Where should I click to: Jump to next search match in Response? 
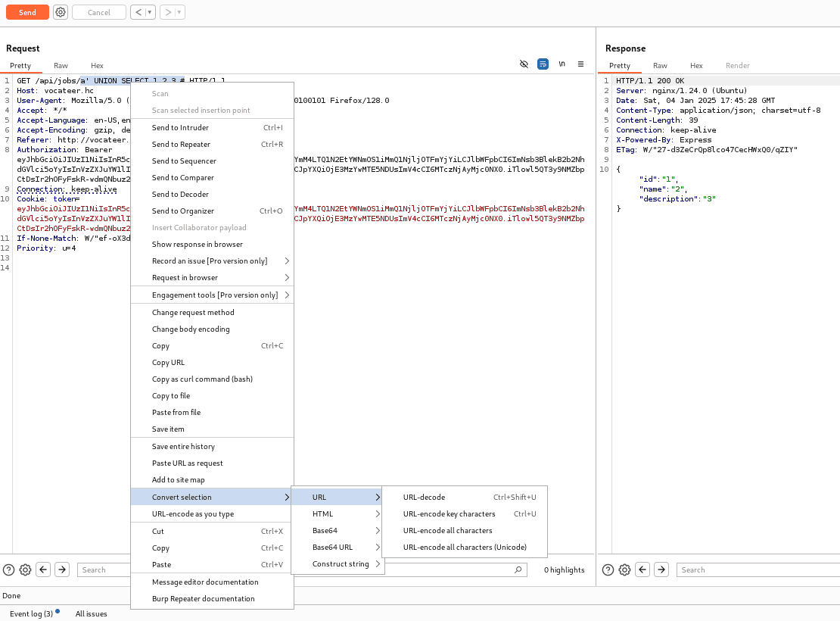tap(661, 570)
